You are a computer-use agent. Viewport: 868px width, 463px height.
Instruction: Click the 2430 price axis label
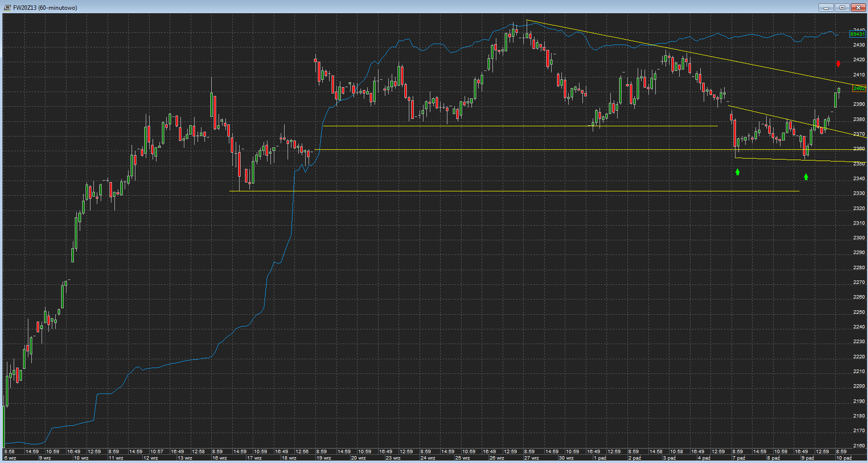(x=859, y=45)
